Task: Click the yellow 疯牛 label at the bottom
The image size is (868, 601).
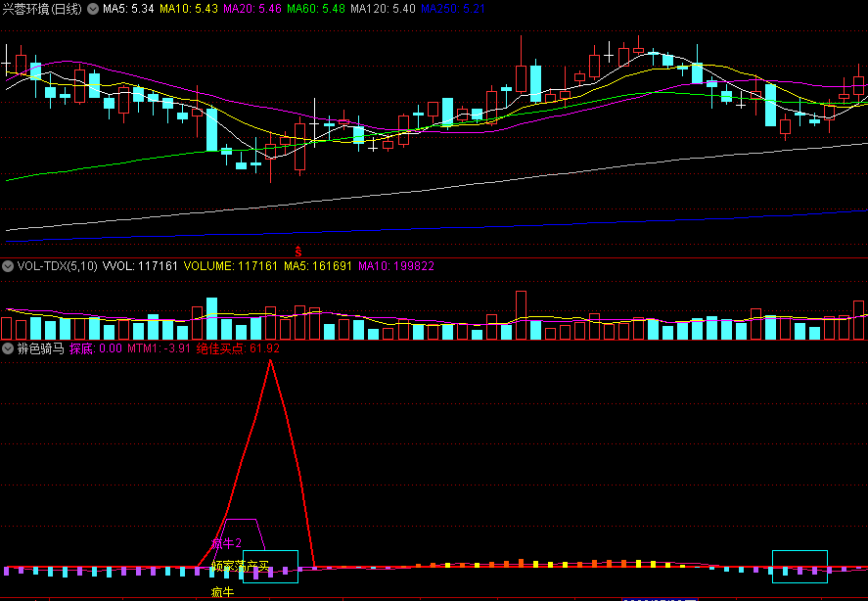Action: click(x=222, y=592)
